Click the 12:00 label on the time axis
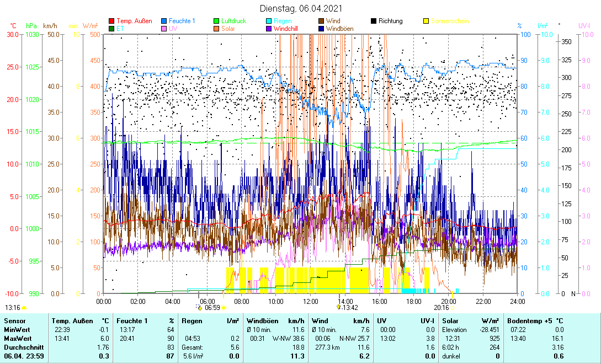 pos(311,301)
